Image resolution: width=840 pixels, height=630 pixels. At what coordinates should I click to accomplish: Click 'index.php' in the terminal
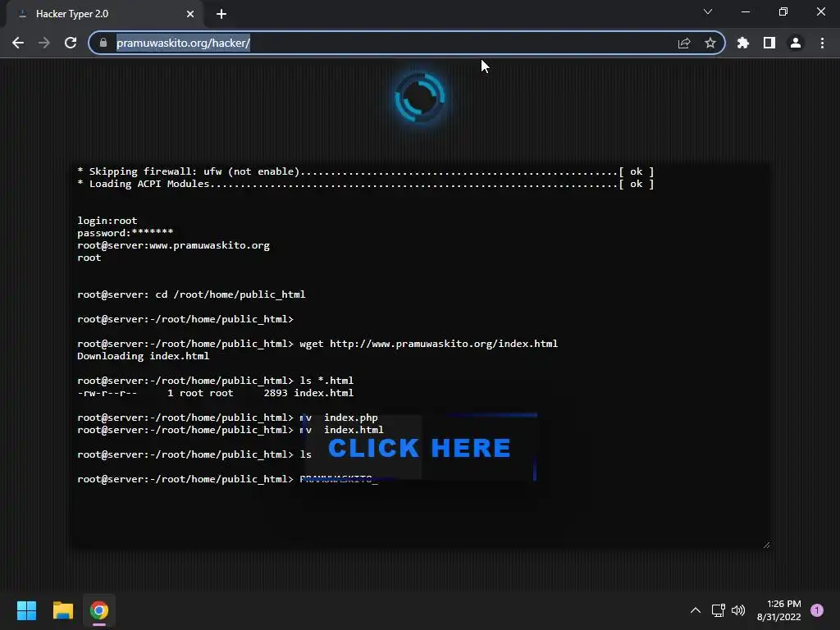[x=351, y=418]
